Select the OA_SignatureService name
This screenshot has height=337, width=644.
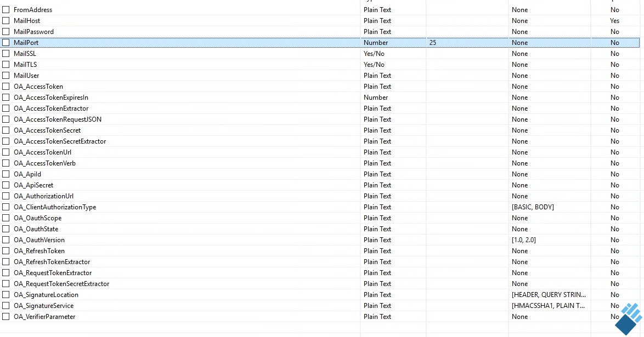[43, 306]
